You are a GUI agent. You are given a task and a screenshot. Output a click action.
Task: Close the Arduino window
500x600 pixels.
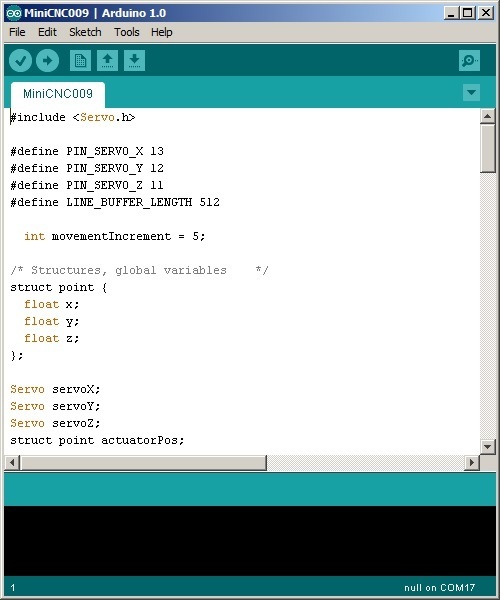coord(486,13)
